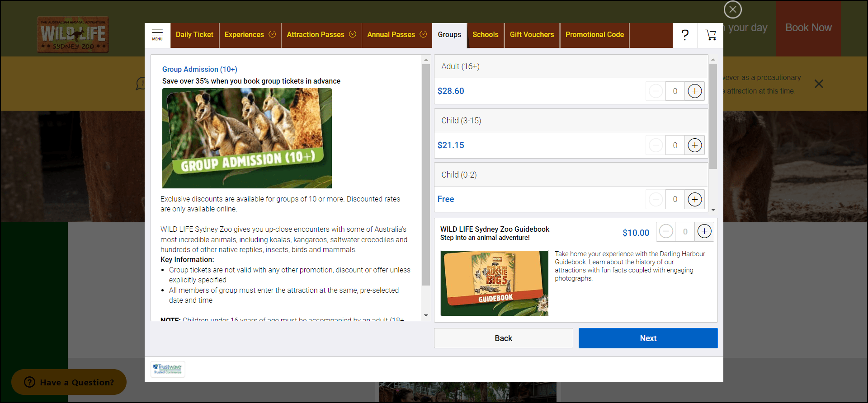The image size is (868, 403).
Task: Click the WILD LIFE Sydney Zoo logo
Action: (73, 34)
